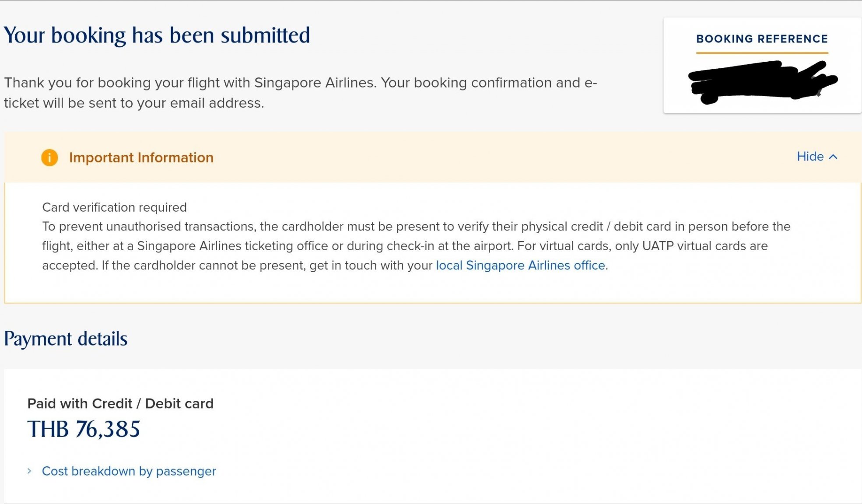Click the upward chevron next to Hide

[833, 157]
